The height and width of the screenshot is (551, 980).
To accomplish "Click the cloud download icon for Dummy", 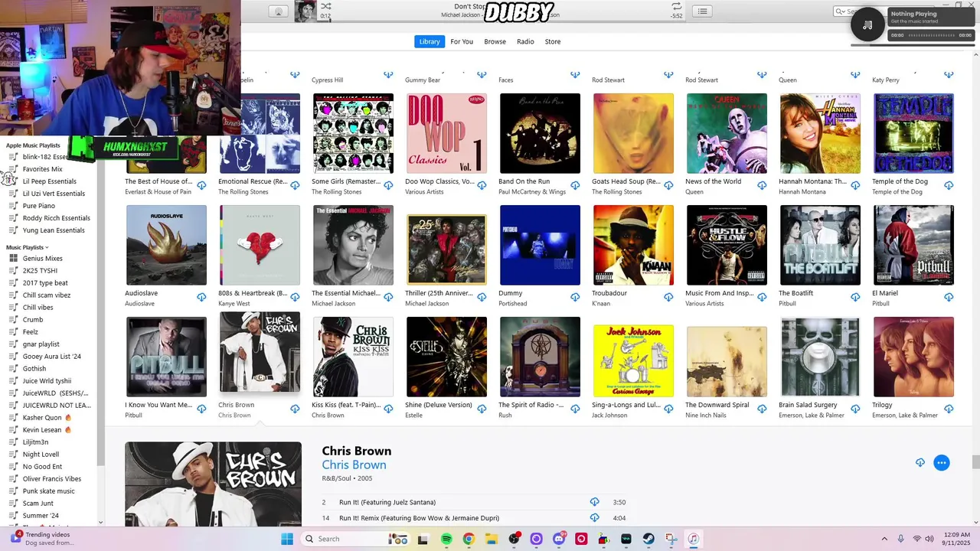I will 575,297.
